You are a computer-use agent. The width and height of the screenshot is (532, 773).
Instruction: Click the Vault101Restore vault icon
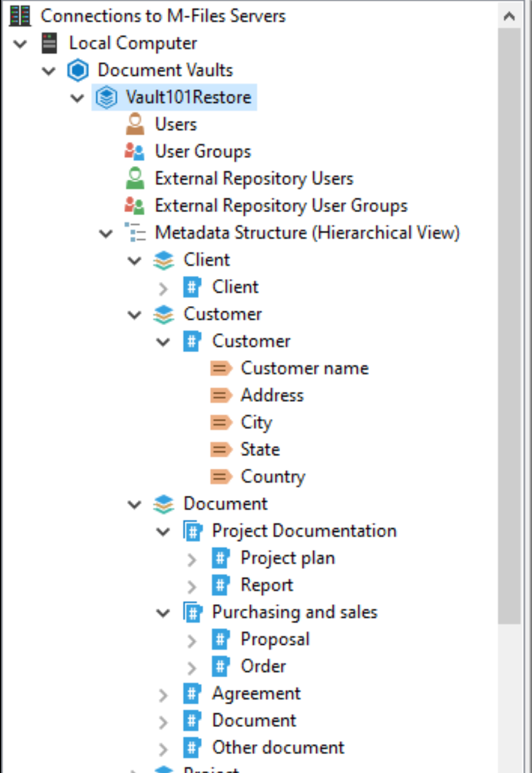click(106, 98)
